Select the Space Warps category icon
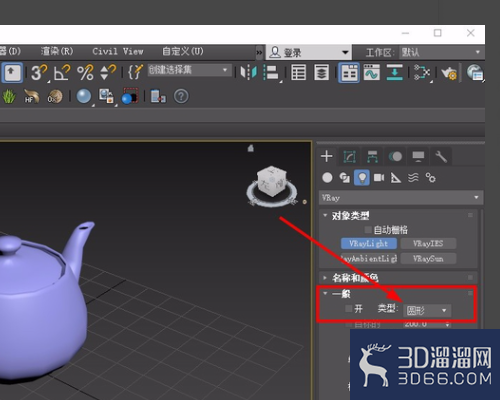 (413, 178)
